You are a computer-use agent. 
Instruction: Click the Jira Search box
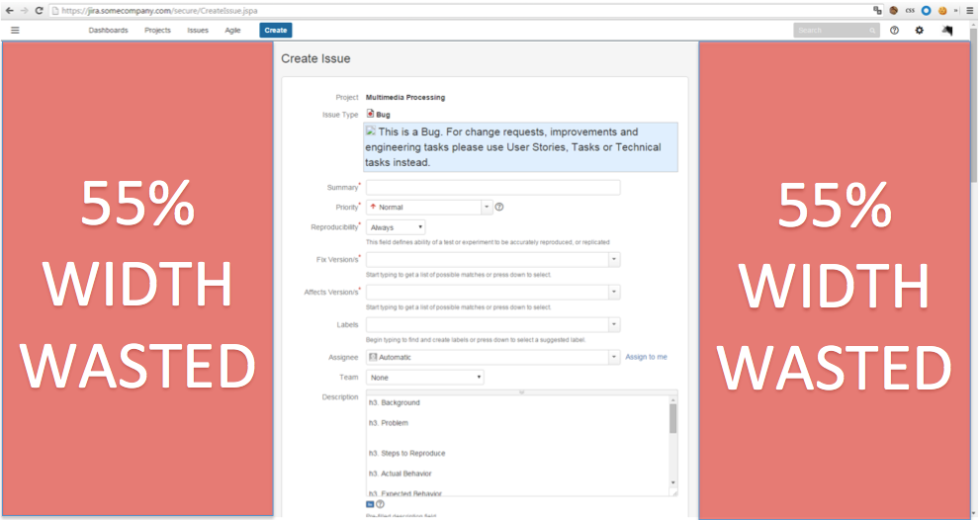click(837, 30)
